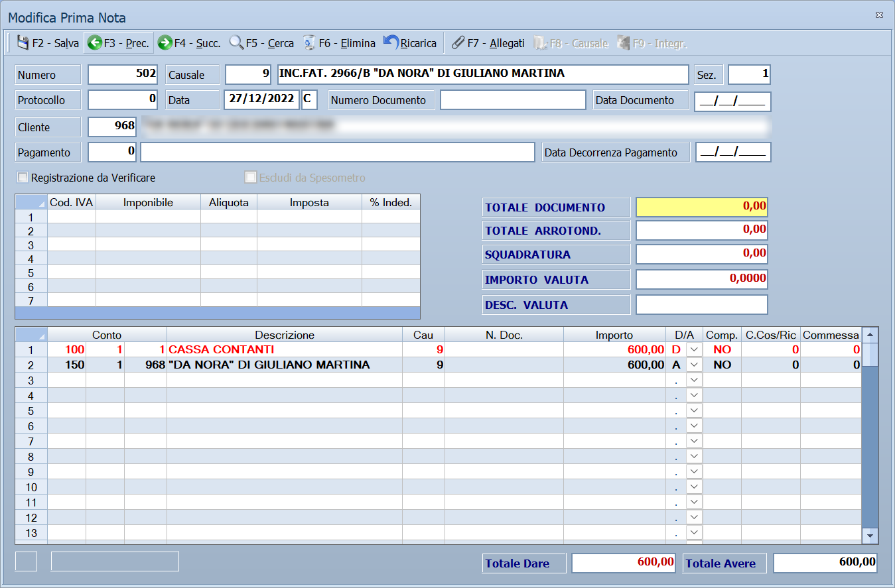
Task: Click the Importo Valuta field
Action: pos(702,279)
